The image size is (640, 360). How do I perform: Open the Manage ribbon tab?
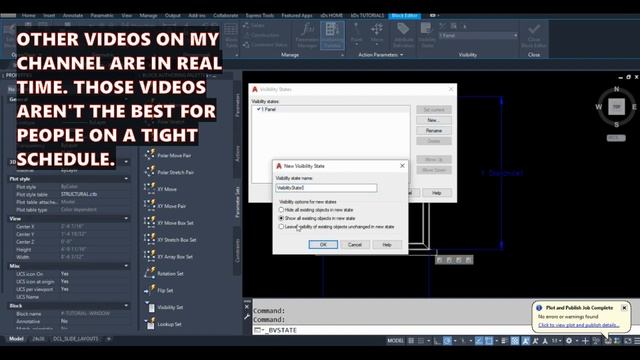coord(148,16)
